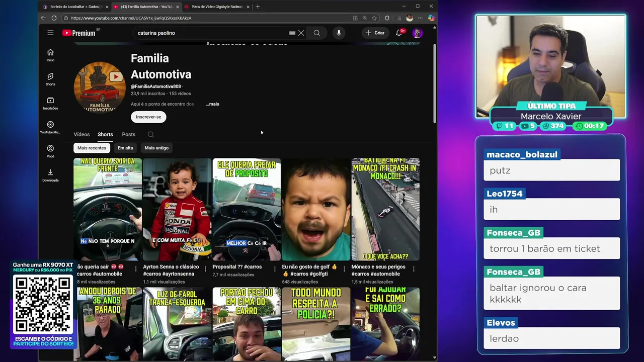
Task: Bookmark the page with the star icon
Action: click(x=374, y=18)
